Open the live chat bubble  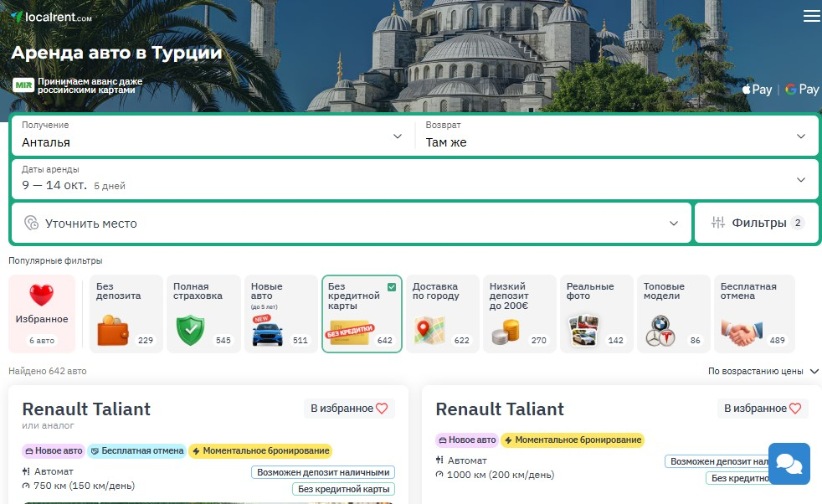[x=789, y=463]
